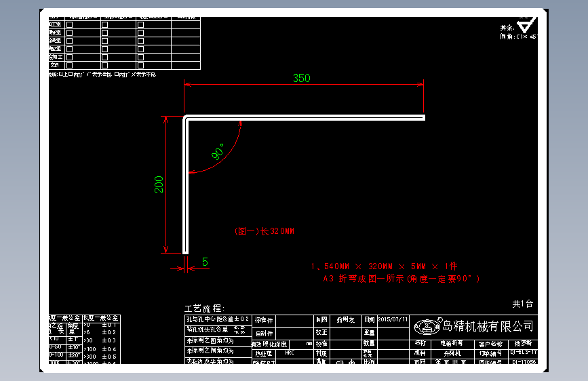This screenshot has width=588, height=381.
Task: Click the 数量 label cell
Action: (370, 343)
